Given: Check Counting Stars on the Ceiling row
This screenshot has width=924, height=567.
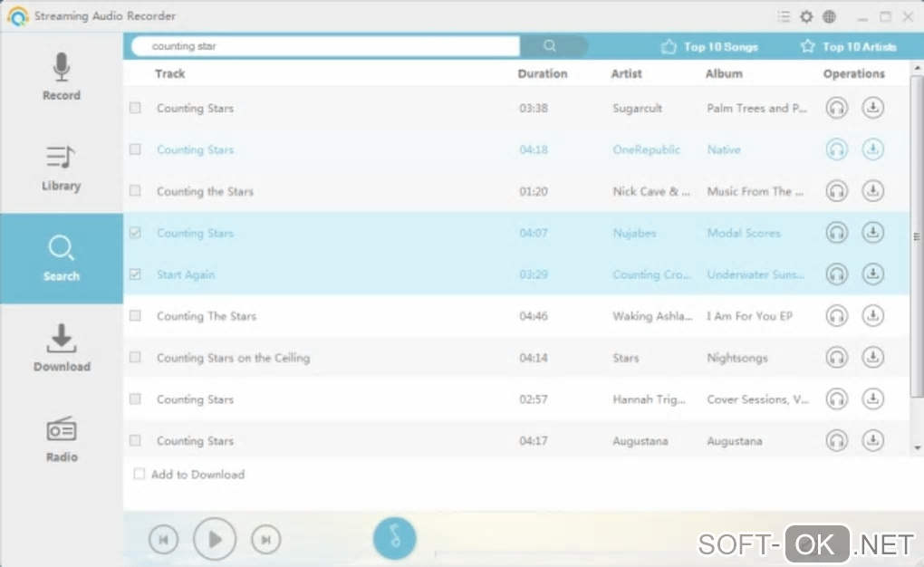Looking at the screenshot, I should click(135, 357).
